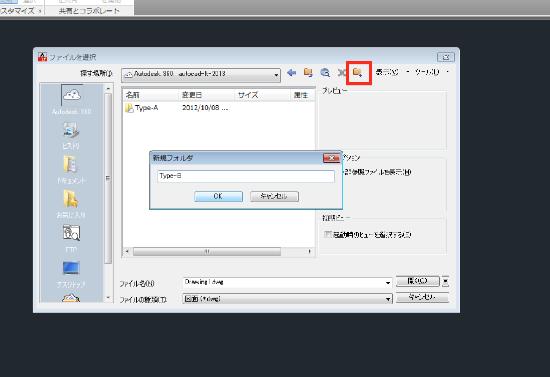Viewport: 550px width, 377px height.
Task: Select the FTP icon in places sidebar
Action: (71, 233)
